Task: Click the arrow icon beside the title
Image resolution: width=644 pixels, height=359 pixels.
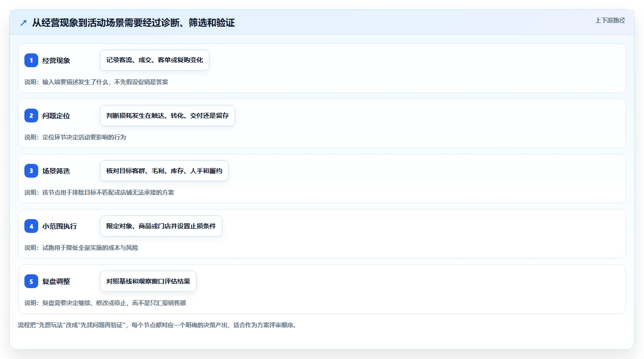Action: [23, 23]
